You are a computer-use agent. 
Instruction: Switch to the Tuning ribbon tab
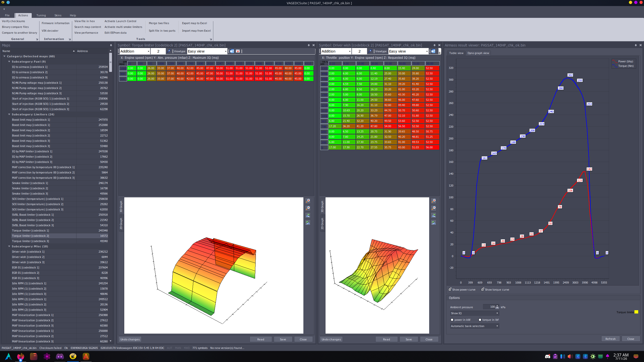point(41,15)
